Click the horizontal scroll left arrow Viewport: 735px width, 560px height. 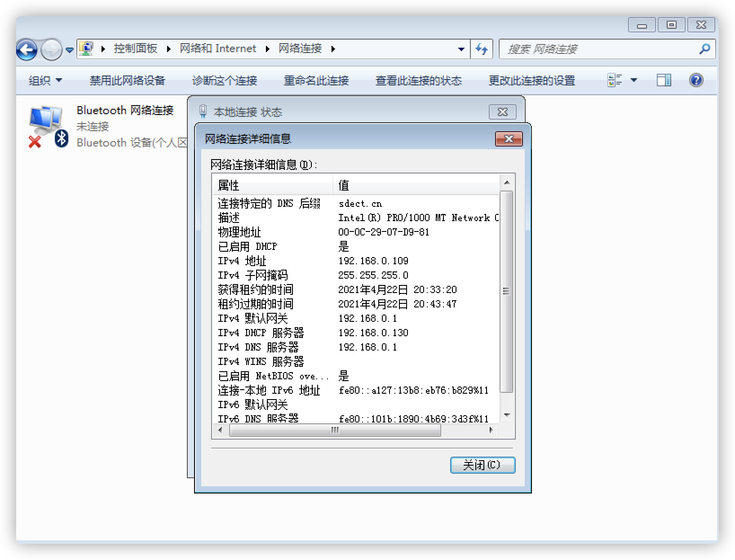pos(220,430)
